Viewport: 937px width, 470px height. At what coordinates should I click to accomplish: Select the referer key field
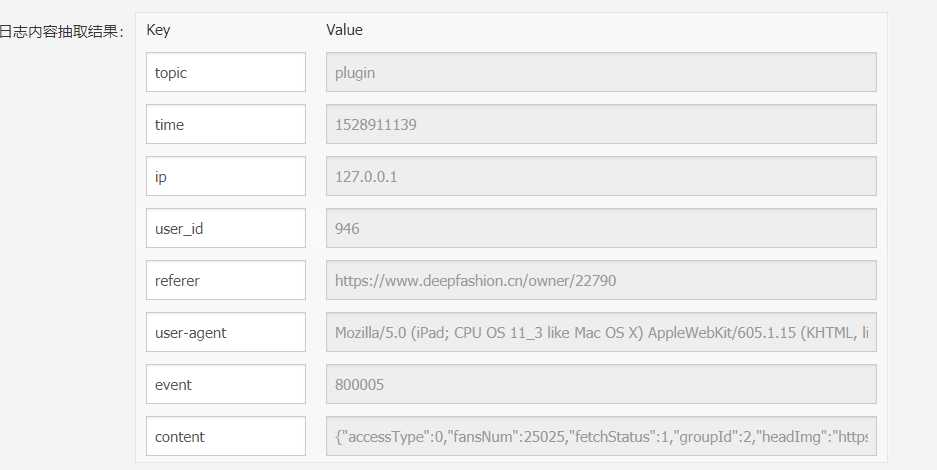coord(225,281)
